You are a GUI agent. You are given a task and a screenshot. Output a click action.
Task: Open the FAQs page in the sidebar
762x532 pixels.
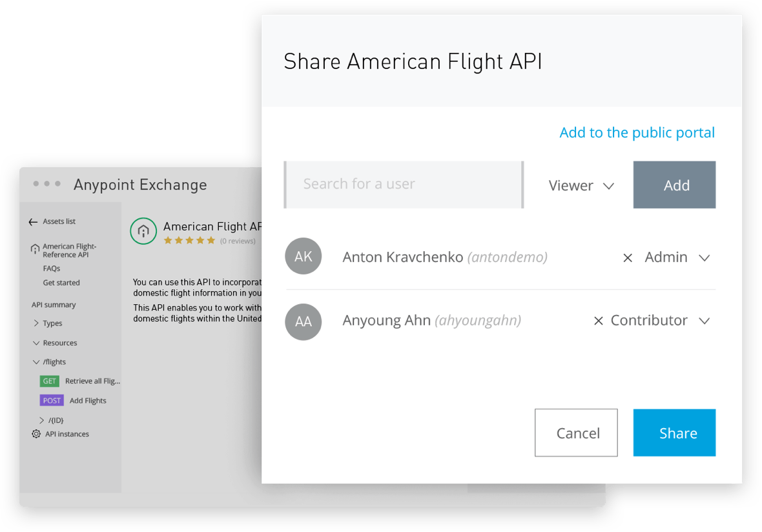51,268
